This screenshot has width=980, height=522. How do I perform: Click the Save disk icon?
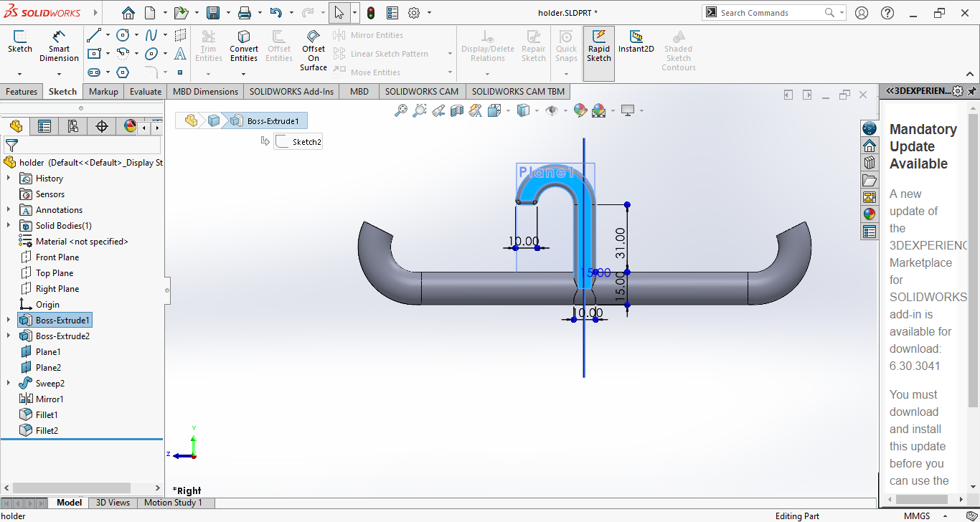pyautogui.click(x=213, y=13)
